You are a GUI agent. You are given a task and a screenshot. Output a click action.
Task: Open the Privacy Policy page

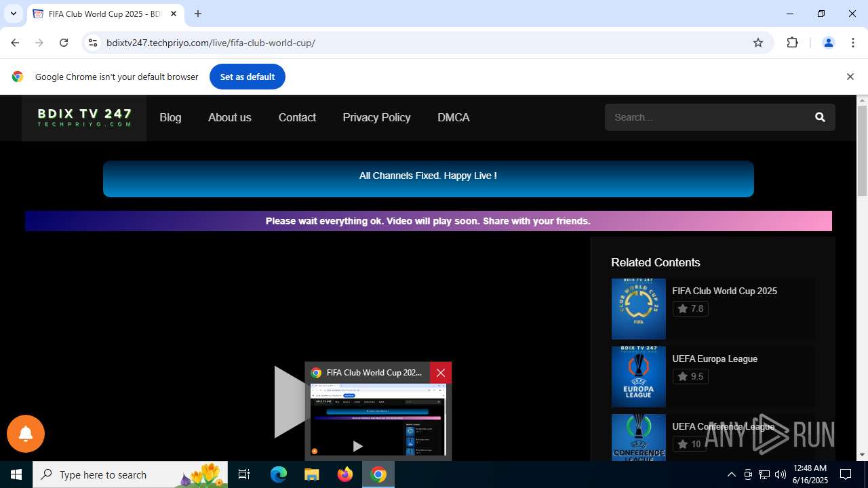(376, 117)
